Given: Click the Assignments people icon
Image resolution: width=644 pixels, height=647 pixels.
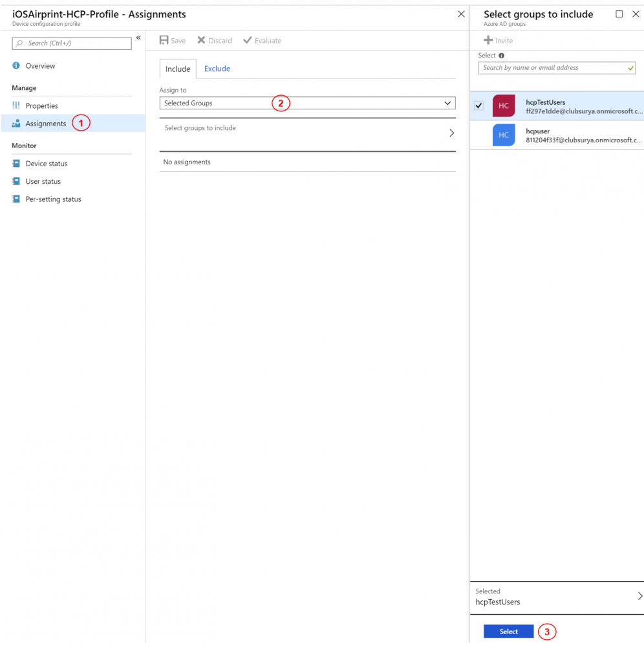Looking at the screenshot, I should pyautogui.click(x=17, y=124).
